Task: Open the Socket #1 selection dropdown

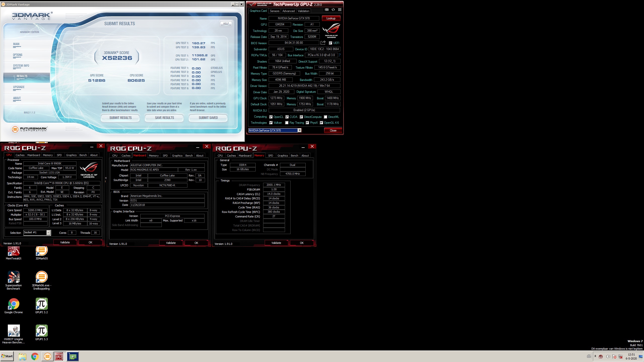Action: click(48, 233)
